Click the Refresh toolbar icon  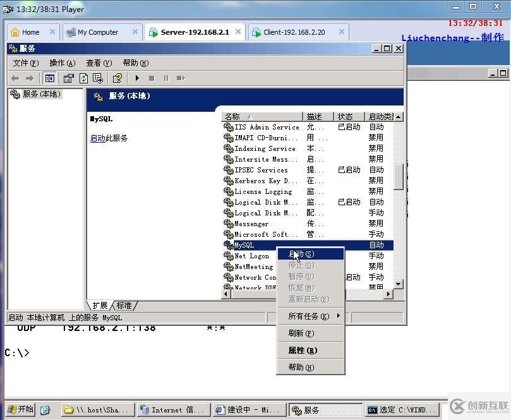pyautogui.click(x=84, y=78)
